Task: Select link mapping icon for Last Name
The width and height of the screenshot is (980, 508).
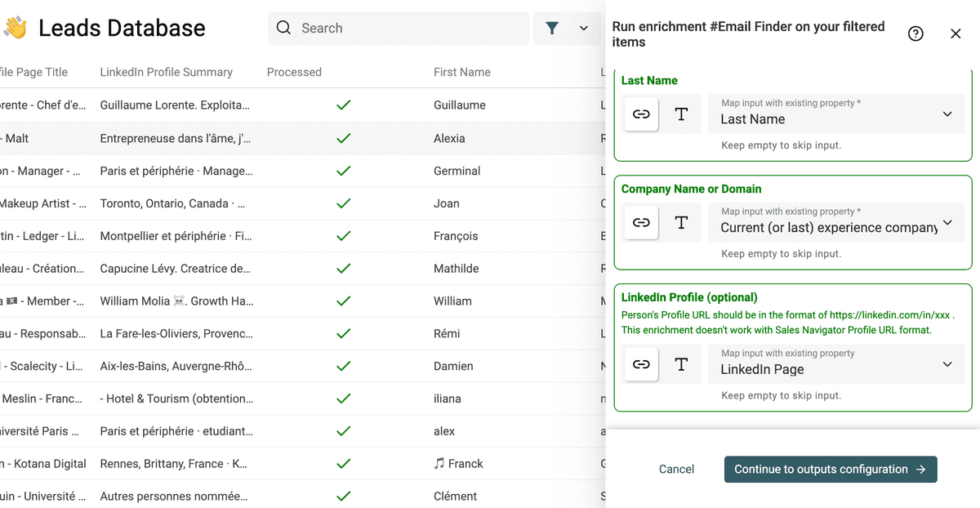Action: pos(642,114)
